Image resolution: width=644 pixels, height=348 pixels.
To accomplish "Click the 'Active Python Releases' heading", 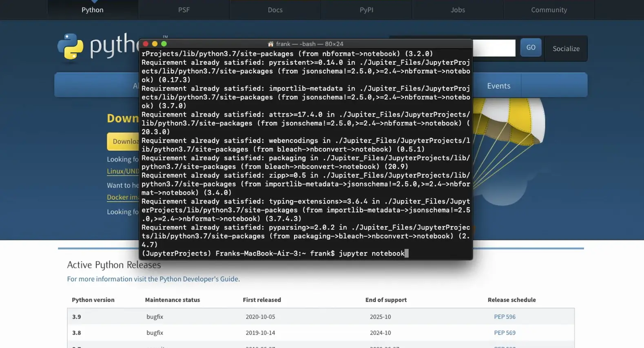I will pos(114,265).
